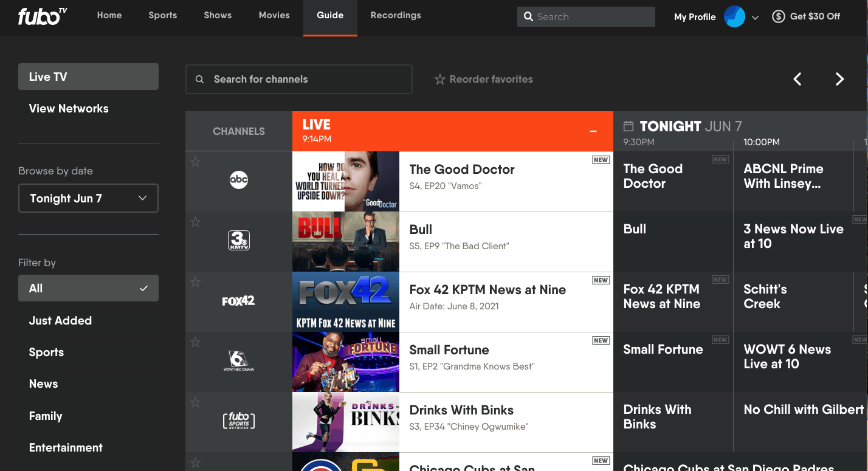The height and width of the screenshot is (471, 868).
Task: Select the FOX42 channel logo
Action: tap(238, 301)
